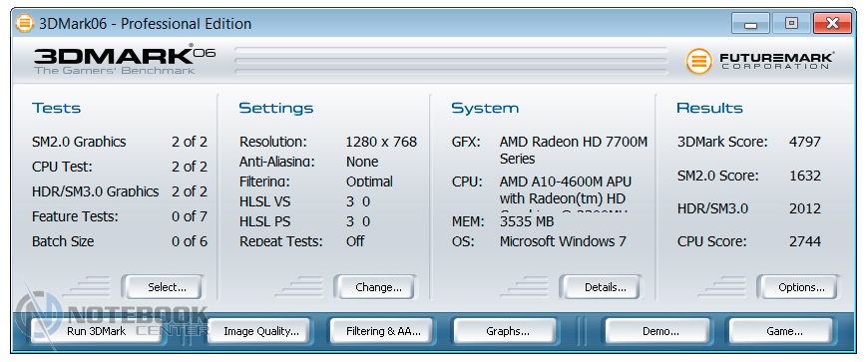Click the Repeat Tests value Off

tap(355, 241)
